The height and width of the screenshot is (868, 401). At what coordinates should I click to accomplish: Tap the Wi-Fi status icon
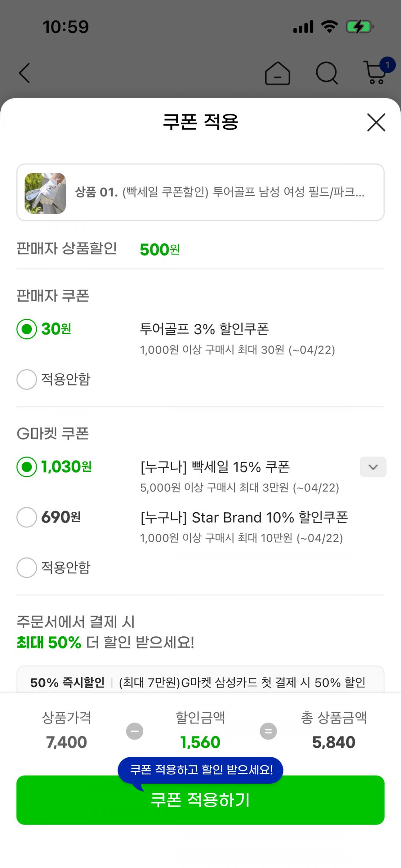(329, 27)
